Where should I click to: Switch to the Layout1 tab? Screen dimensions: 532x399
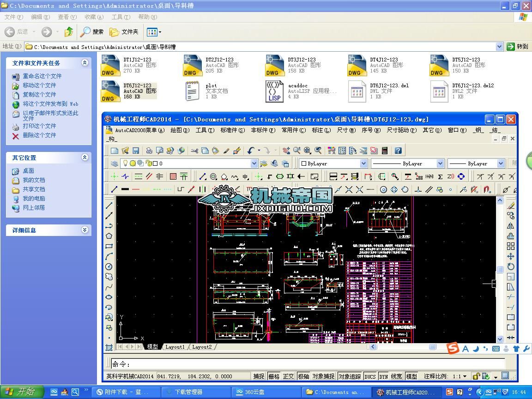[175, 347]
